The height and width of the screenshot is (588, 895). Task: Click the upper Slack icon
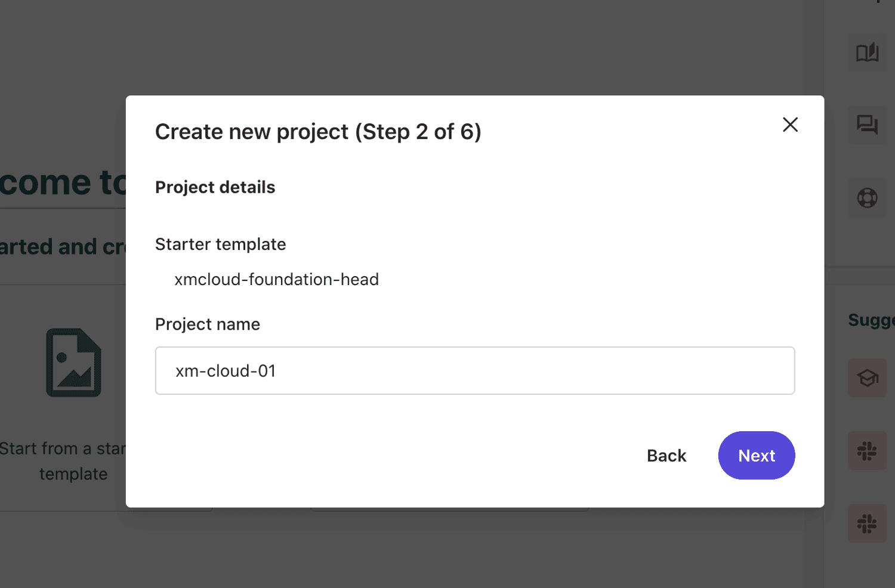click(867, 451)
